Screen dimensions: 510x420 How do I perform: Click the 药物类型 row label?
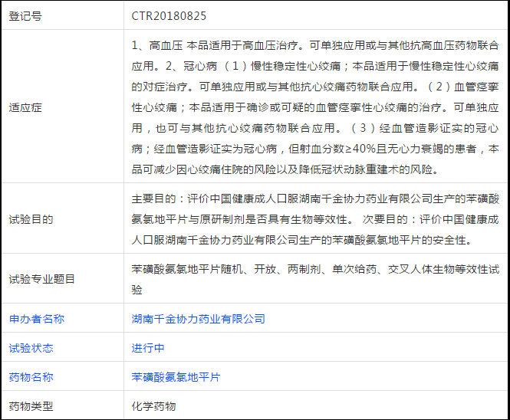[31, 406]
